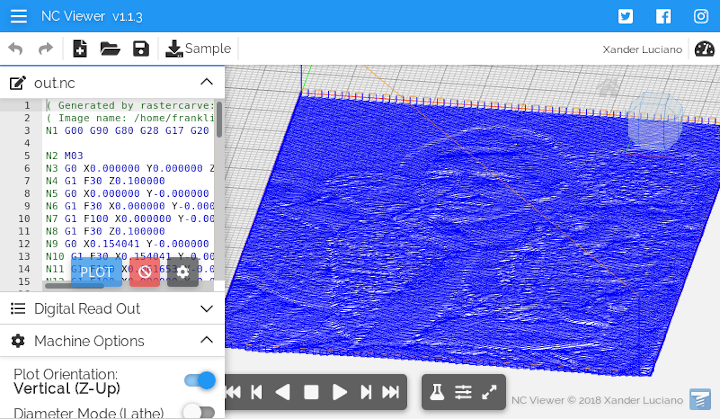Click the code editor horizontal scrollbar
Viewport: 720px width, 419px height.
click(x=74, y=286)
